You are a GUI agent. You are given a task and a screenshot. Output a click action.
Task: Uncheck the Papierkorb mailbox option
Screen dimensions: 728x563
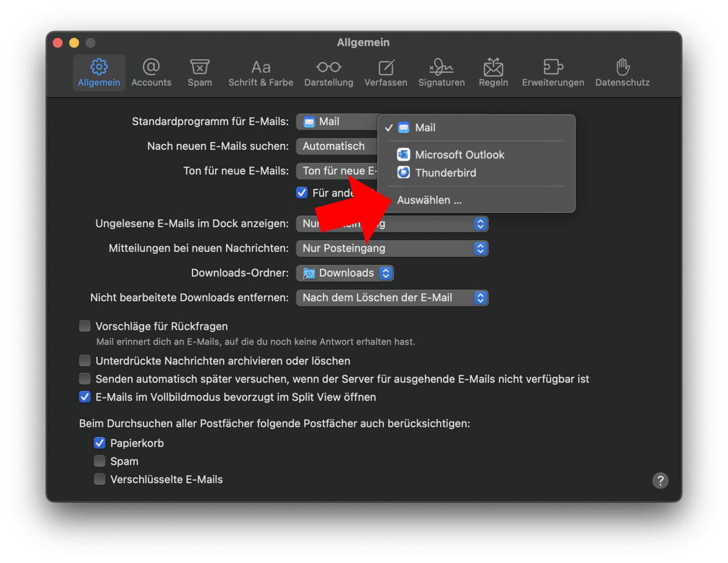click(100, 443)
